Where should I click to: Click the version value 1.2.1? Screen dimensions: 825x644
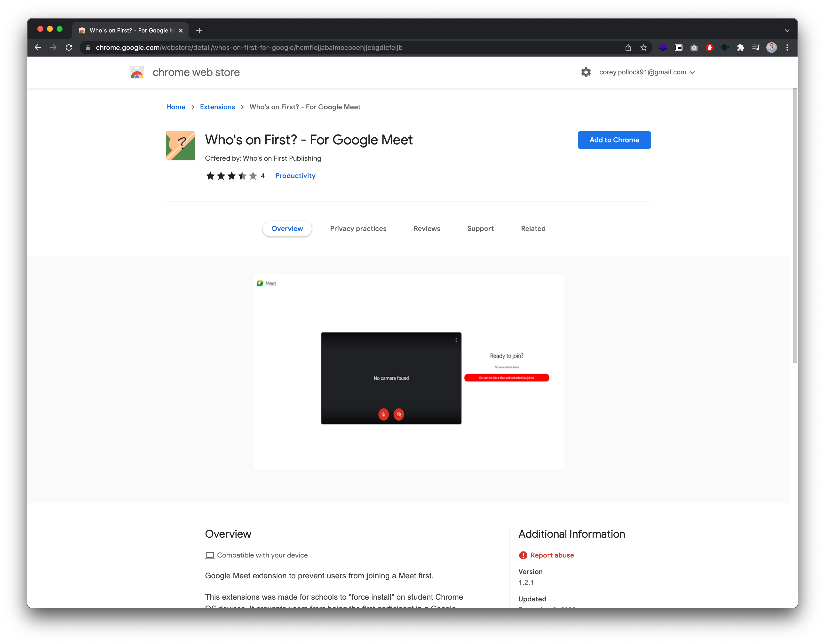click(526, 582)
